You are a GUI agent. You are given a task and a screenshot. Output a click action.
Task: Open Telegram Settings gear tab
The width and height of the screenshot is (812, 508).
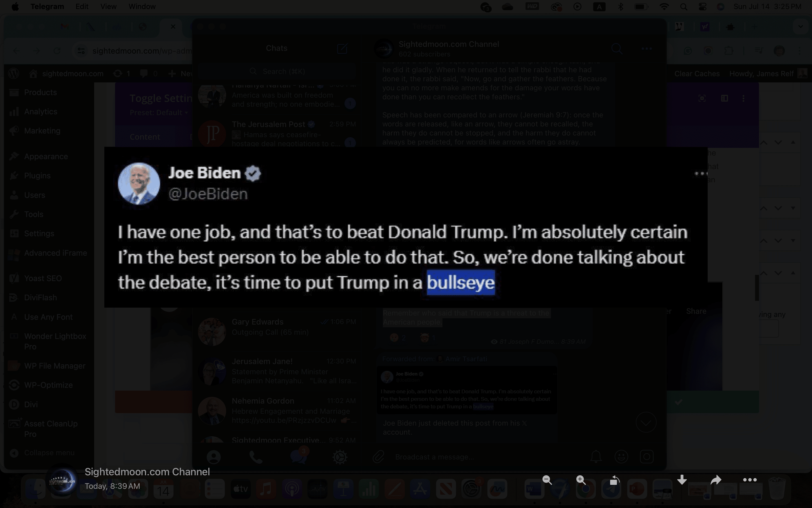point(339,457)
